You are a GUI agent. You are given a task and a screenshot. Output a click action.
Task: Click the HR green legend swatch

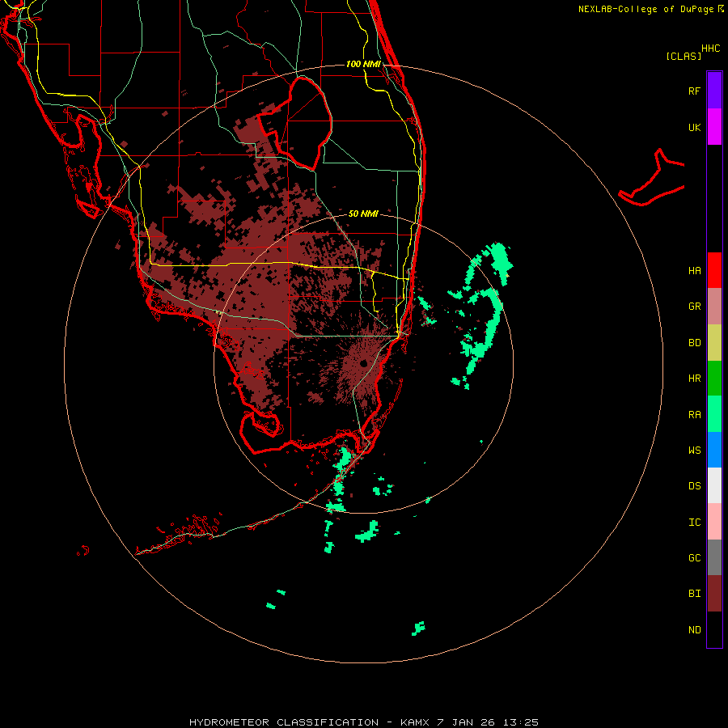click(x=714, y=379)
